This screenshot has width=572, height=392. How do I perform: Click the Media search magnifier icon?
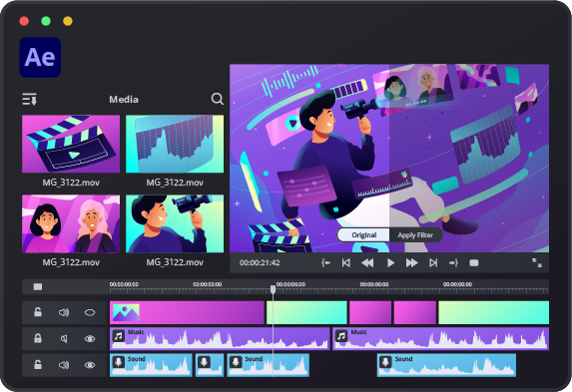[x=218, y=99]
